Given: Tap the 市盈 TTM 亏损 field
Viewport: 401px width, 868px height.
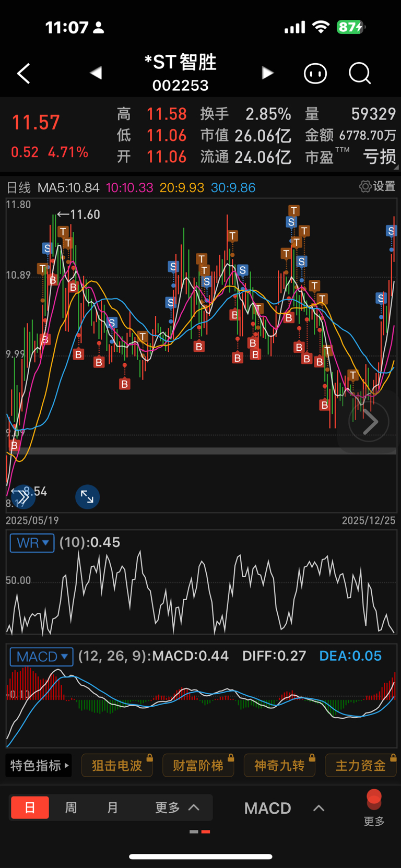Looking at the screenshot, I should coord(350,157).
